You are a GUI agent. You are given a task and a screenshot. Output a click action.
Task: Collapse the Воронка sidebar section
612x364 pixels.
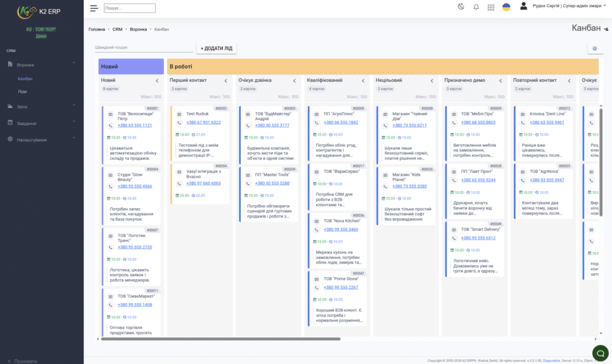[x=74, y=63]
